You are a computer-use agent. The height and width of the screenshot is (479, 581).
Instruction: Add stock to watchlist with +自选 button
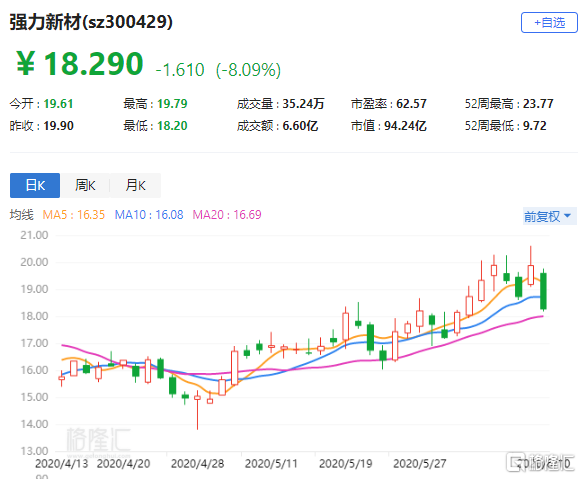(x=549, y=23)
